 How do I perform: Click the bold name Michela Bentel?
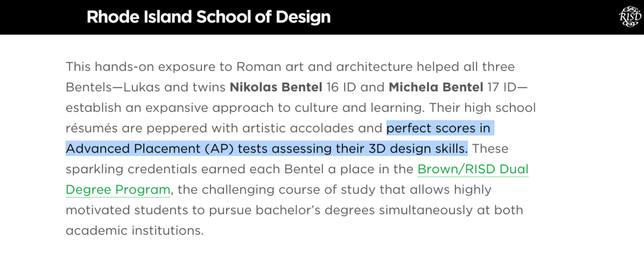[x=436, y=87]
